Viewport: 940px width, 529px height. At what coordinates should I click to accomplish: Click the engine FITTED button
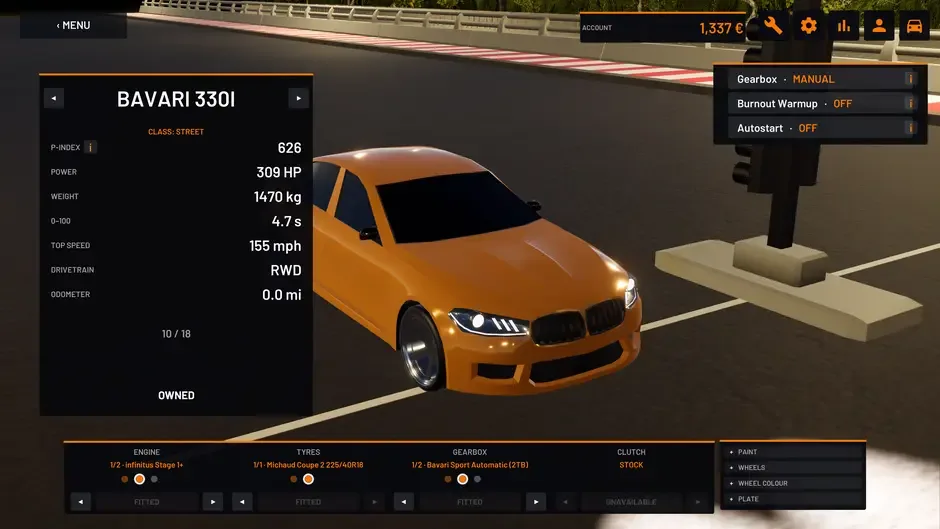click(147, 502)
